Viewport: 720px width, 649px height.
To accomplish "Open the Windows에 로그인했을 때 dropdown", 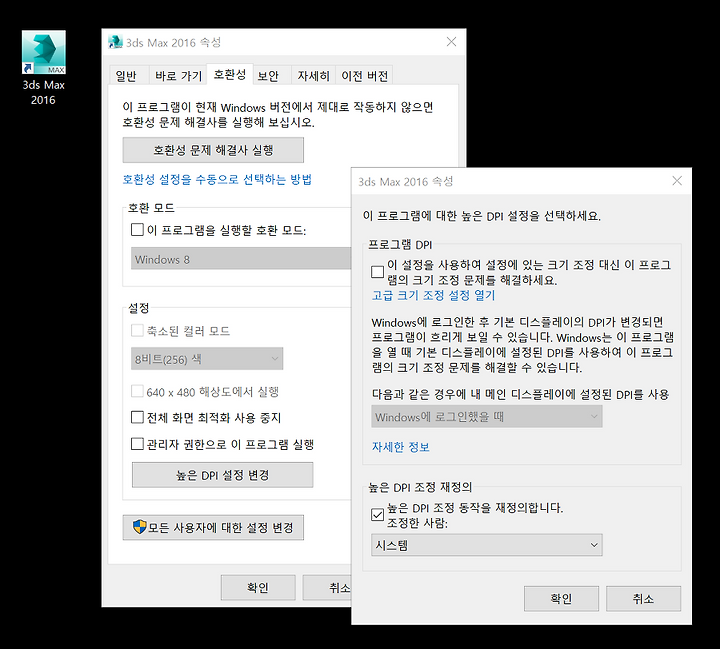I will [487, 417].
